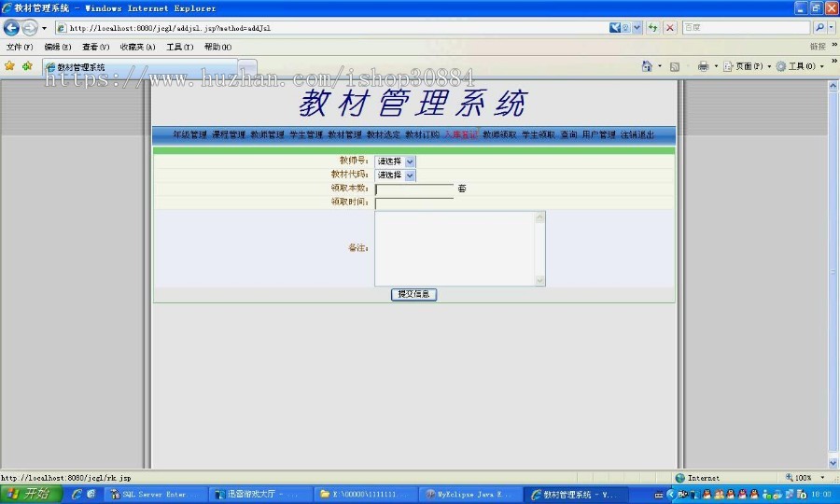Open 课程管理 in the navigation bar

(229, 135)
